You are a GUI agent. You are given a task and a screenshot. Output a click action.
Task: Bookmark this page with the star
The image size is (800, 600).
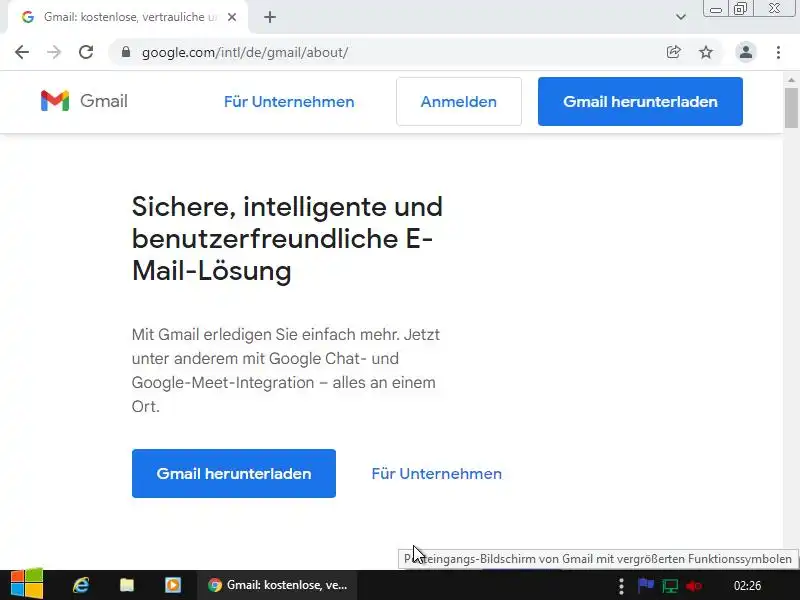706,52
